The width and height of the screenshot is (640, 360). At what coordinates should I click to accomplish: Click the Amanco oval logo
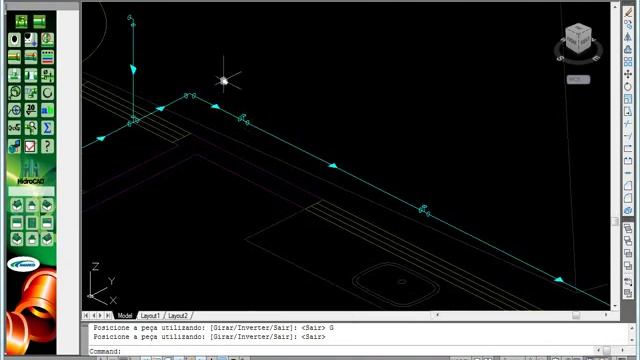coord(23,264)
